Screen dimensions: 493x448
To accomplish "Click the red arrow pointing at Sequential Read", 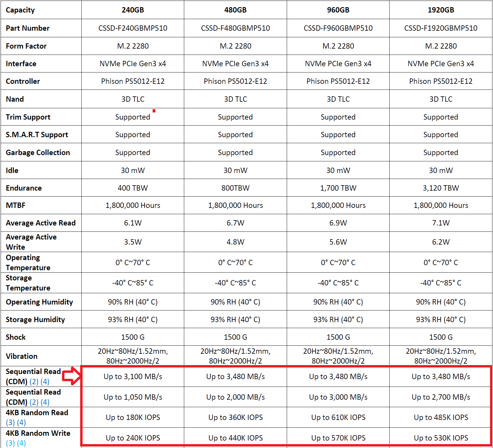I will point(72,376).
